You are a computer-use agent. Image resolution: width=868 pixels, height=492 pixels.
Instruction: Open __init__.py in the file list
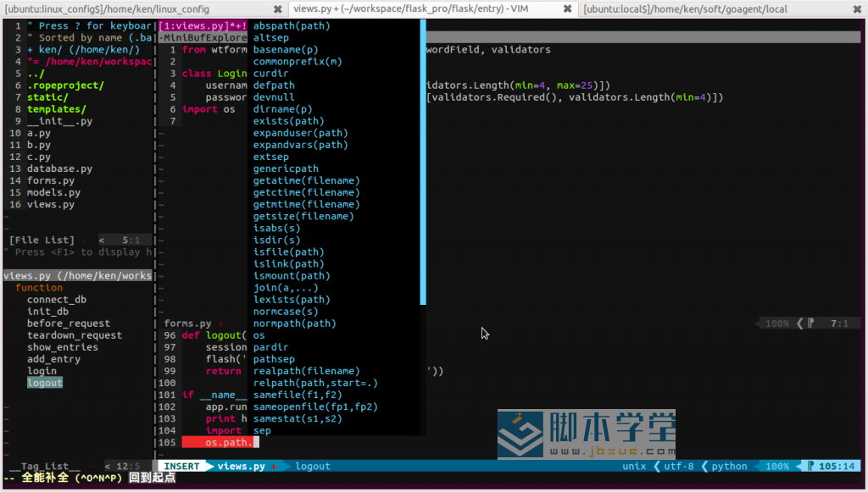click(60, 120)
